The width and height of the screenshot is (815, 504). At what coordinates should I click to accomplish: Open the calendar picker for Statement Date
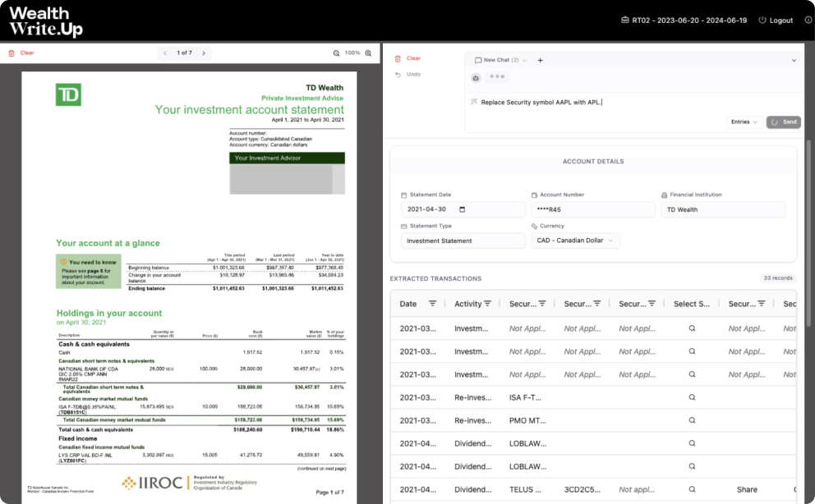tap(462, 209)
